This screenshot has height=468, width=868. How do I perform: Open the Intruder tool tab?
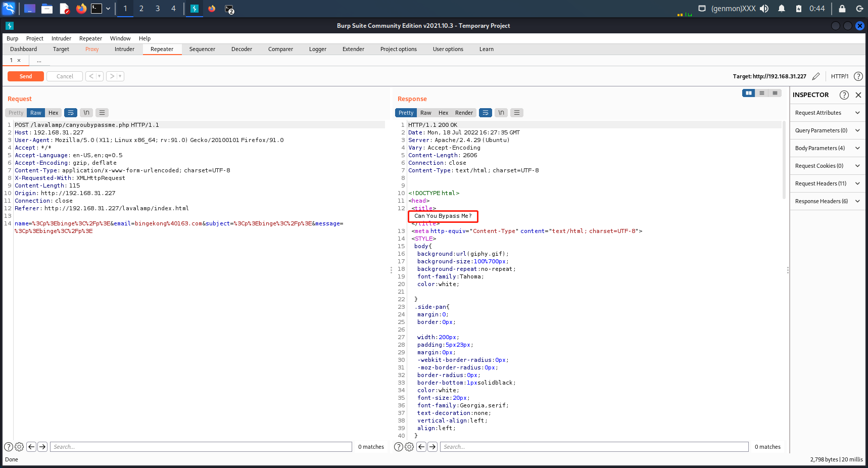point(124,49)
